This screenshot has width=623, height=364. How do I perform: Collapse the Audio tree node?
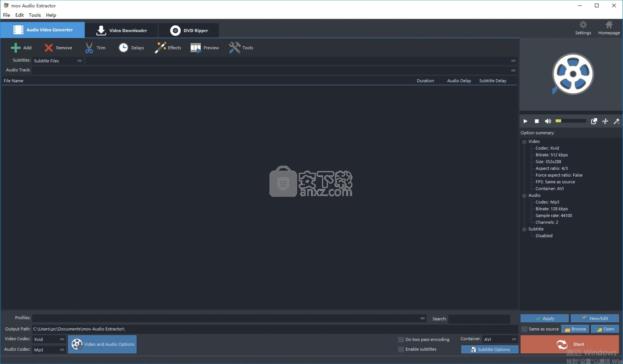[x=524, y=196]
